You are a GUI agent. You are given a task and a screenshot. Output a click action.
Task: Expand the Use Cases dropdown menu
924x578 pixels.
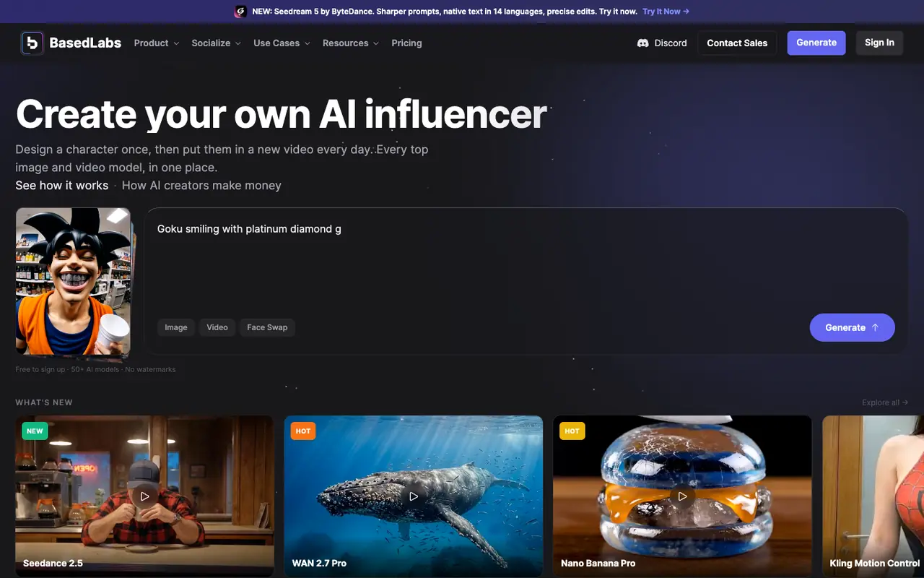click(x=282, y=43)
